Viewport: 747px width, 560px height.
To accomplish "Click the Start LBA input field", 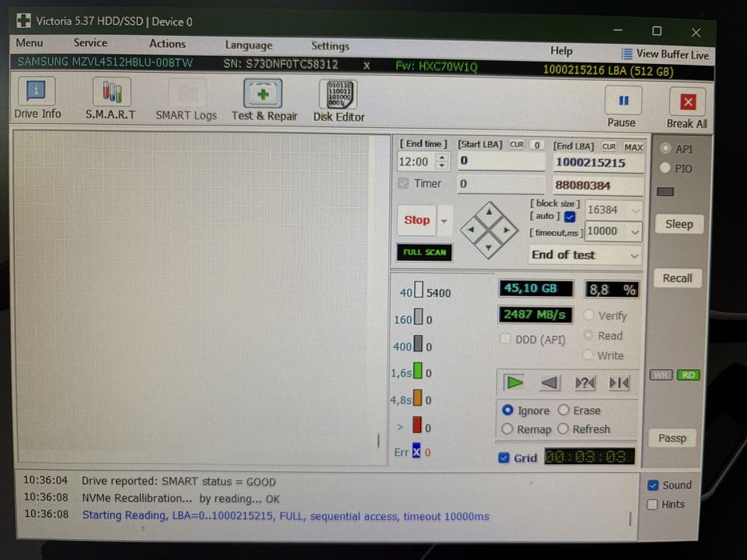I will (x=501, y=161).
